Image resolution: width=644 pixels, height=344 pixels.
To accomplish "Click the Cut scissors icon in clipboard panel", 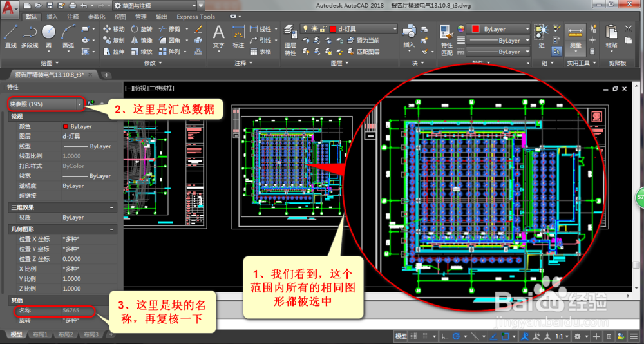I will click(x=628, y=29).
